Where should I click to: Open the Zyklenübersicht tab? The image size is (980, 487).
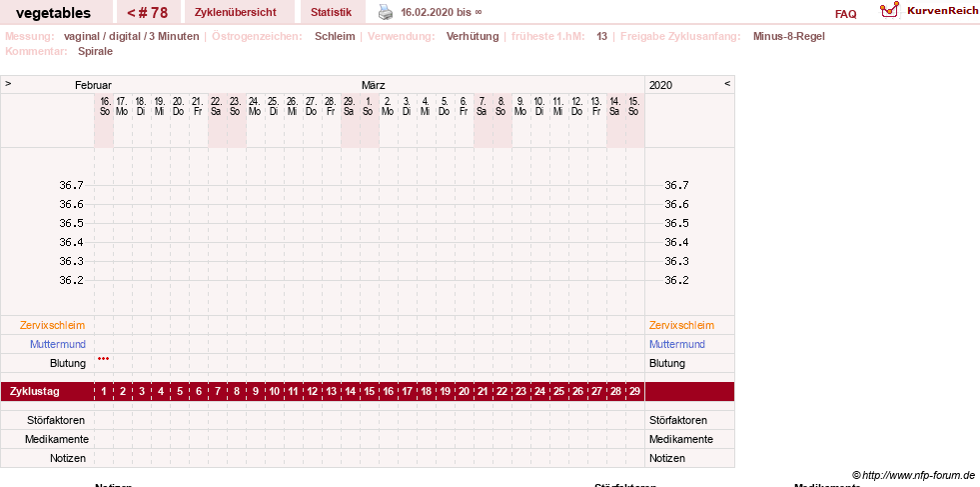(x=235, y=13)
